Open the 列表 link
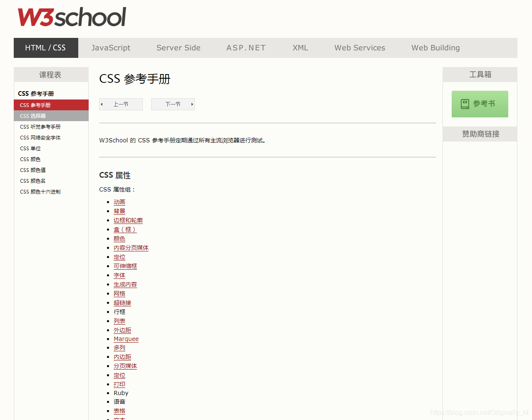Screen dimensions: 532x420 (119, 321)
